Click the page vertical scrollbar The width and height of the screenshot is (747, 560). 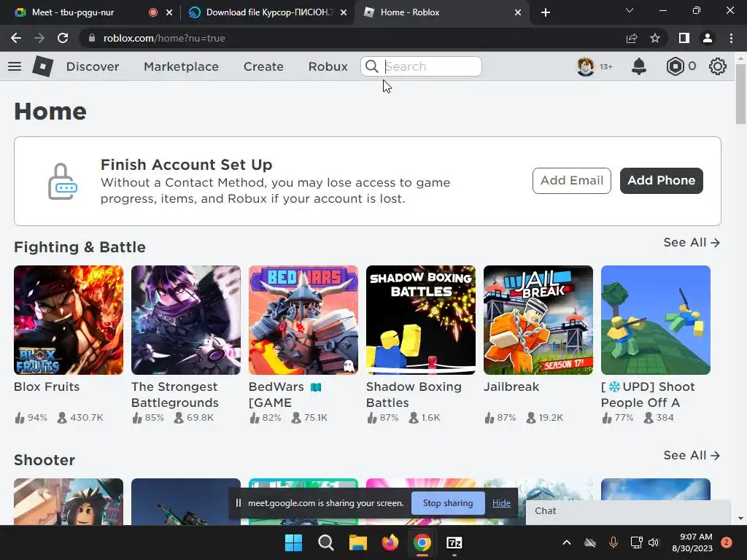pyautogui.click(x=740, y=94)
